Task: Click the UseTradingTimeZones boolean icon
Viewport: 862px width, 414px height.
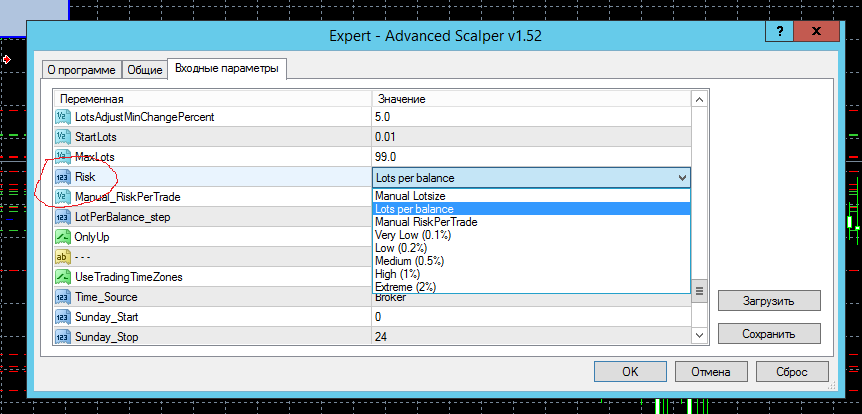Action: pos(63,277)
